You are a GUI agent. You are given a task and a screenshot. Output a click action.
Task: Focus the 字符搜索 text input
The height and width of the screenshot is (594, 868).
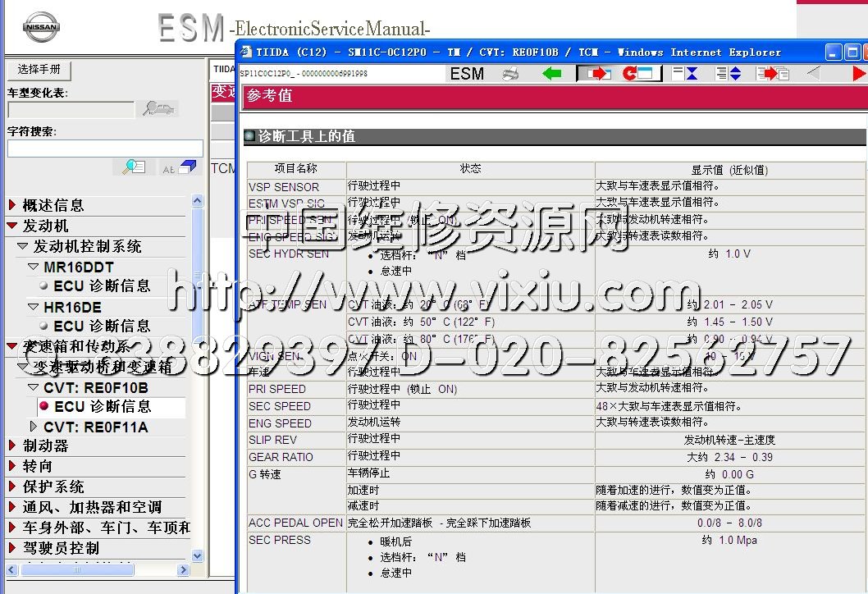[105, 148]
